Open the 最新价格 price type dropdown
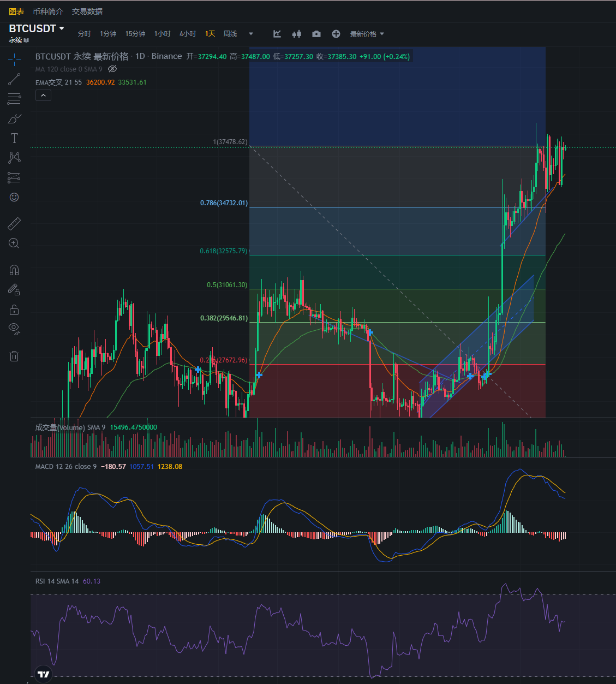The image size is (616, 684). click(x=367, y=34)
